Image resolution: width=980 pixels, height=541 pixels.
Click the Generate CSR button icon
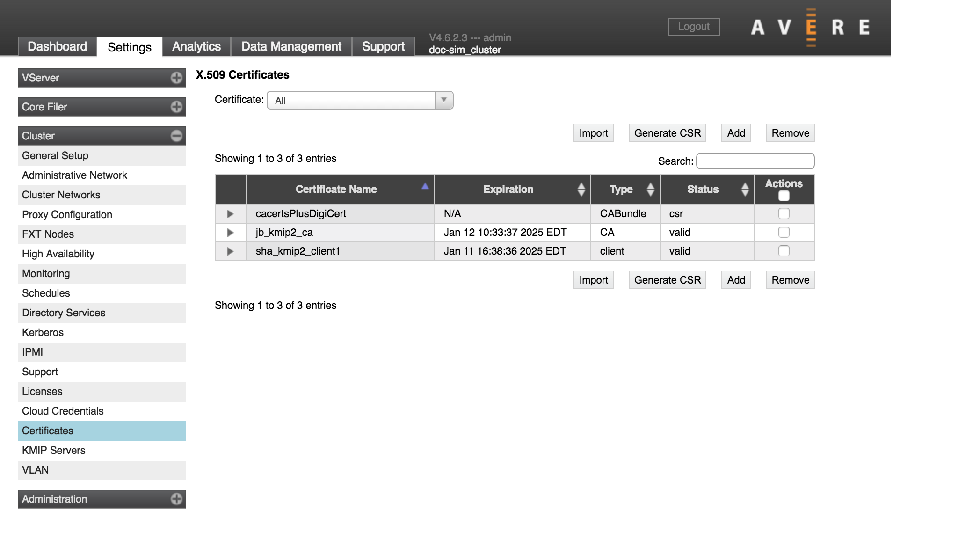pyautogui.click(x=667, y=132)
